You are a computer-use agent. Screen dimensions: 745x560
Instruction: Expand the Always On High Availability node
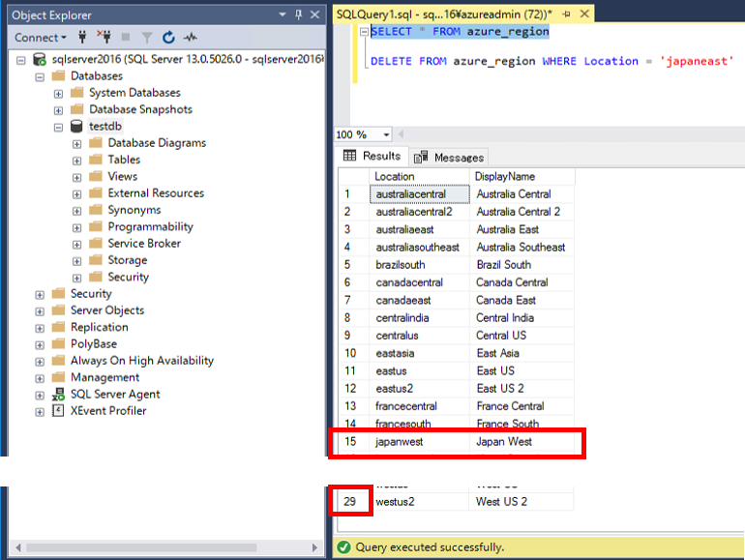pos(40,362)
